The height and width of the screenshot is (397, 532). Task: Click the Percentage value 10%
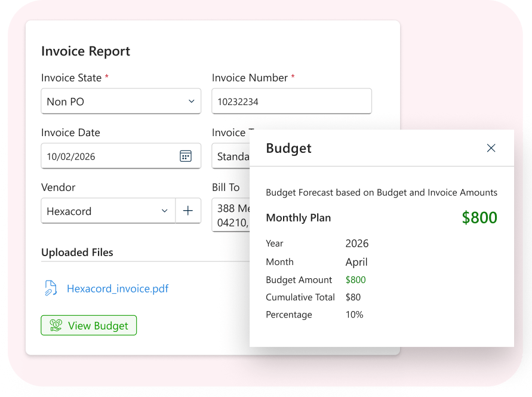click(354, 315)
